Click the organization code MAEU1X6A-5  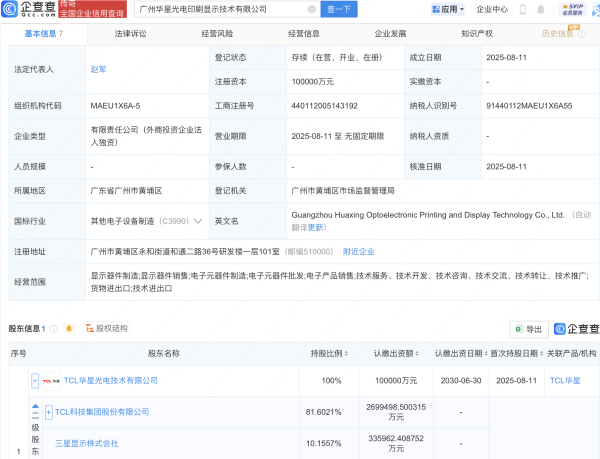[x=115, y=106]
